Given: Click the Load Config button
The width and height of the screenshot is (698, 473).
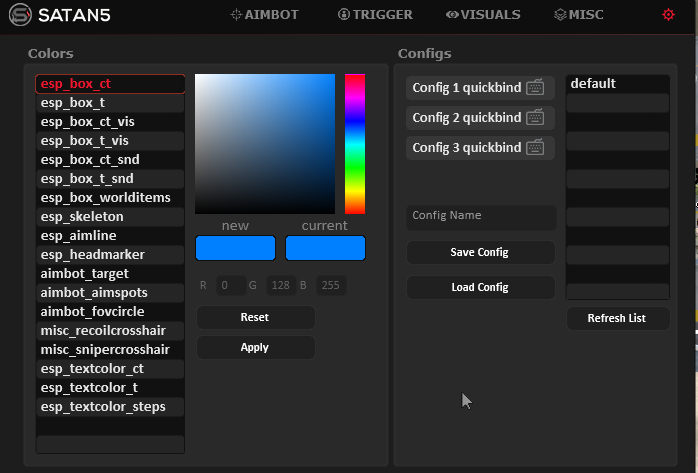Looking at the screenshot, I should 481,287.
